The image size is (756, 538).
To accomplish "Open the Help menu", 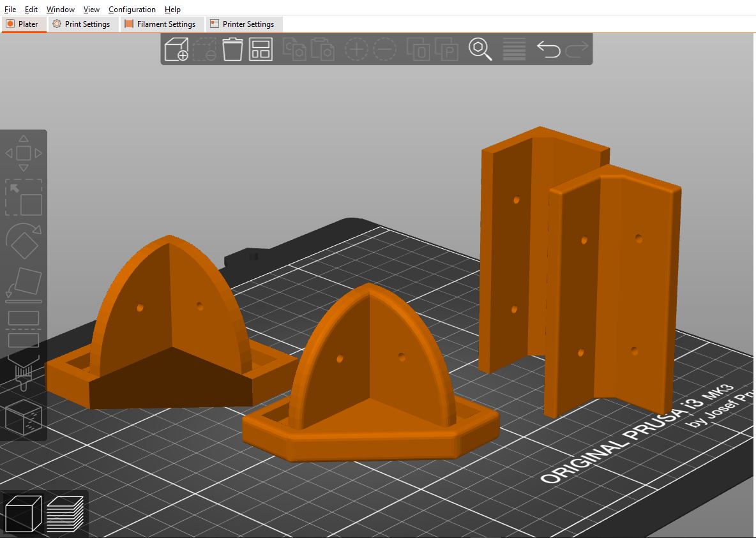I will (172, 9).
